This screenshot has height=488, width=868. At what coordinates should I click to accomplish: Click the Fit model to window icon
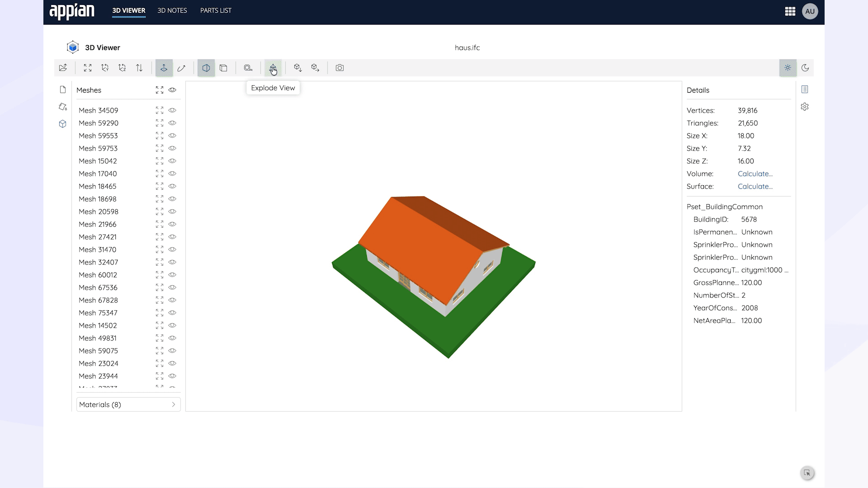point(88,68)
